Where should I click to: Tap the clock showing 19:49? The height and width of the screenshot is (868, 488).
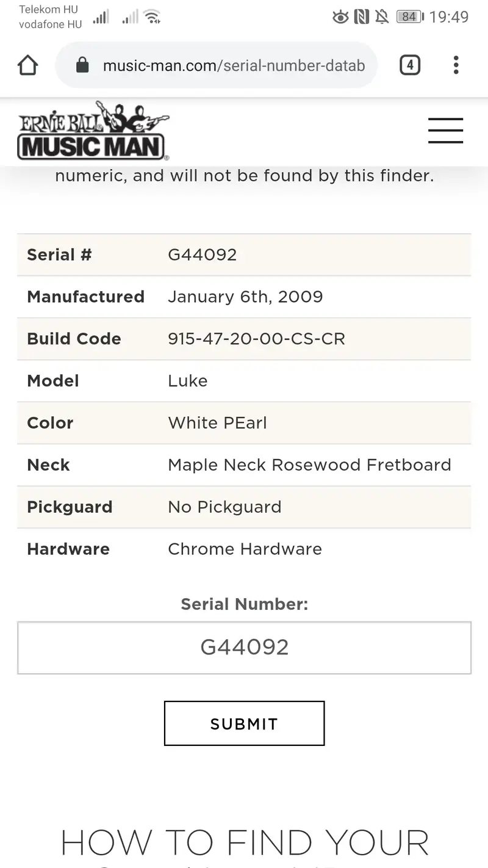coord(449,17)
